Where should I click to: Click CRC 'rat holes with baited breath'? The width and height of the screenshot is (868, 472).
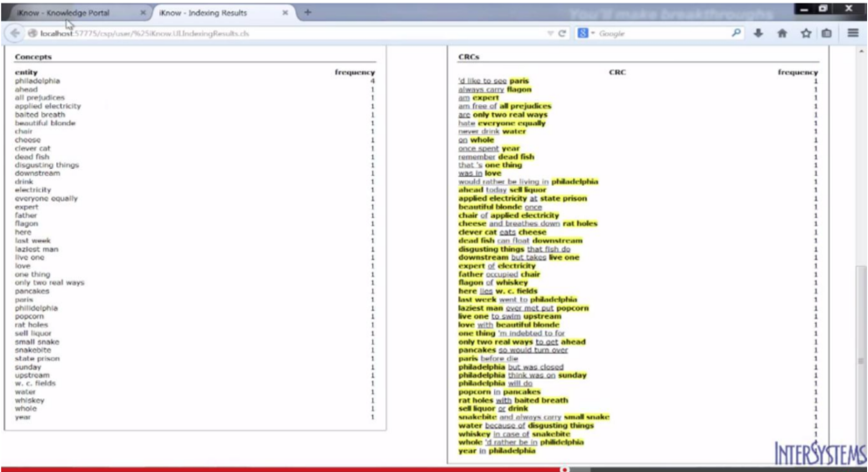513,400
